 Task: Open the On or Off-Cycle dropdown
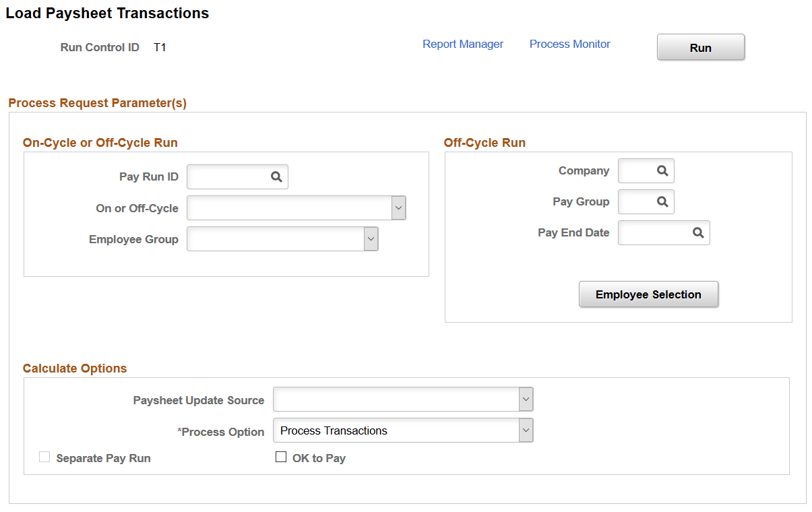(399, 207)
